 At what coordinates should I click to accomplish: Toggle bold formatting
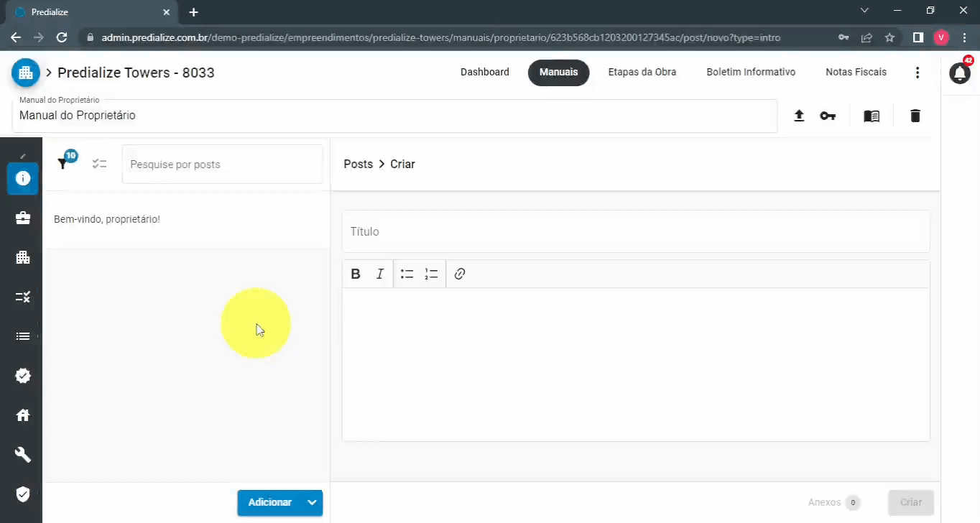point(355,274)
